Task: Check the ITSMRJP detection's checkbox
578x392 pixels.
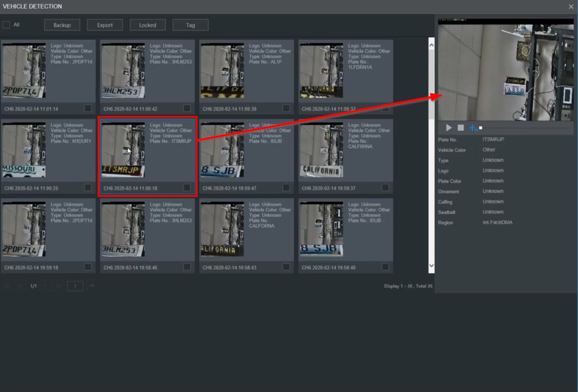Action: click(186, 188)
